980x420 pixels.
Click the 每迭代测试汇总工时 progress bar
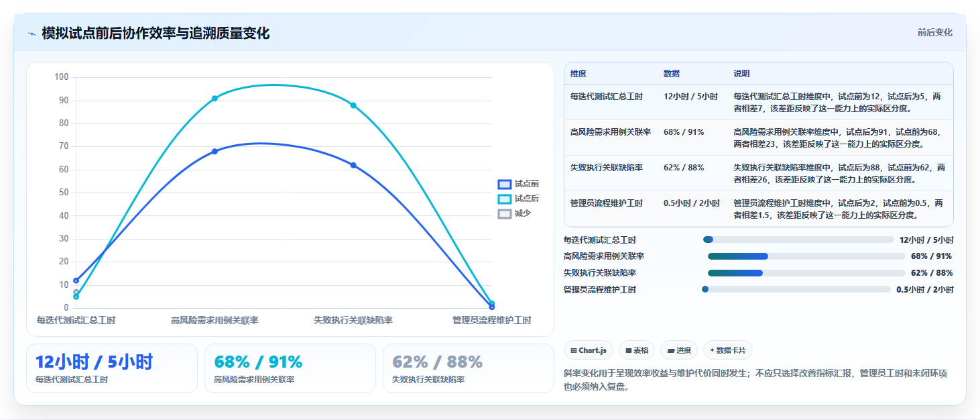(x=798, y=240)
